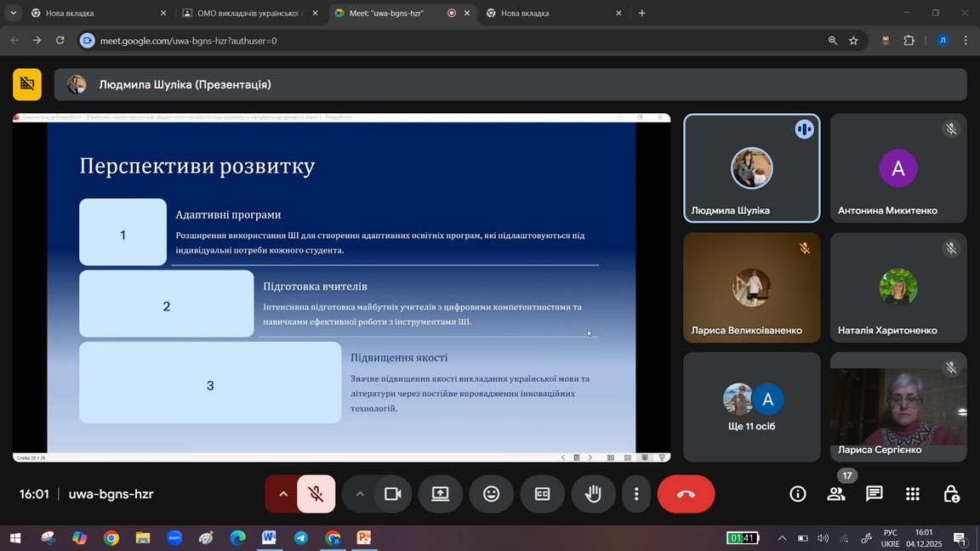Open the chat with everyone panel
Image resolution: width=980 pixels, height=551 pixels.
[x=874, y=494]
